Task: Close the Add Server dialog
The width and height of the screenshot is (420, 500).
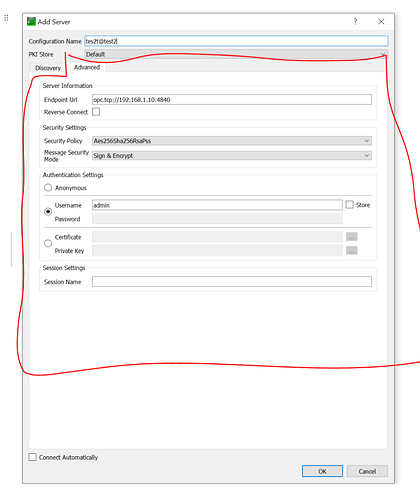Action: (x=381, y=22)
